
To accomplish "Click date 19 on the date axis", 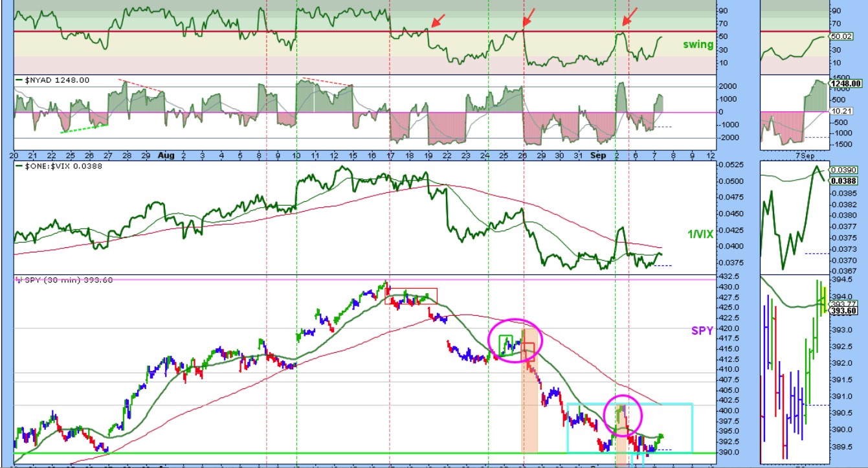I will (428, 156).
